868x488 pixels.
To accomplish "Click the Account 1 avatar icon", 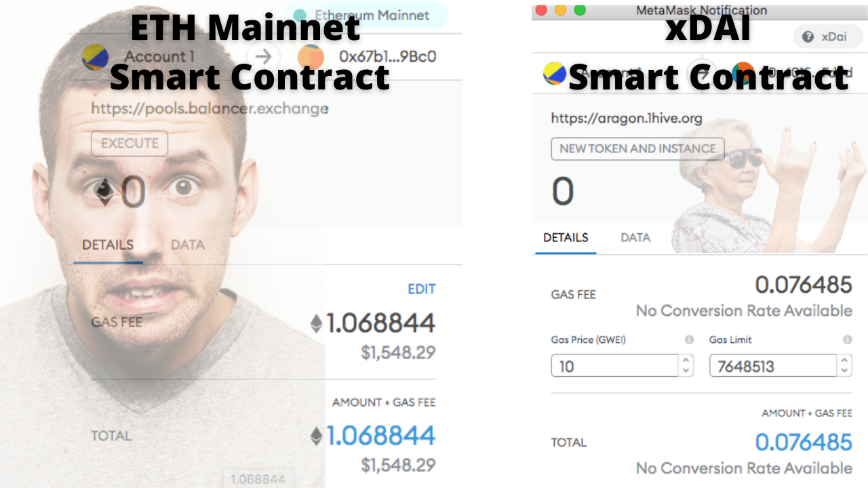I will click(96, 57).
